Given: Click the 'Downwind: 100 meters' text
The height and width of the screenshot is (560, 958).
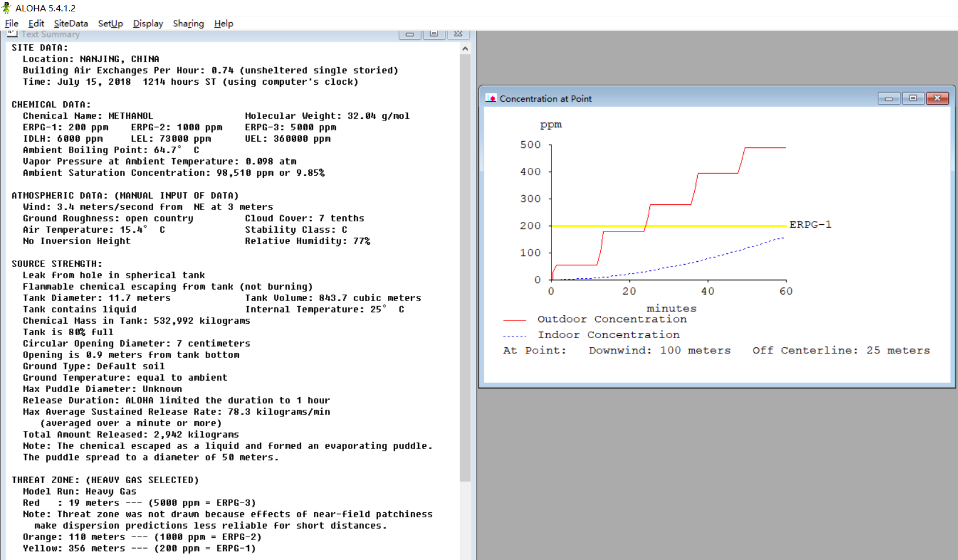Looking at the screenshot, I should (x=660, y=351).
